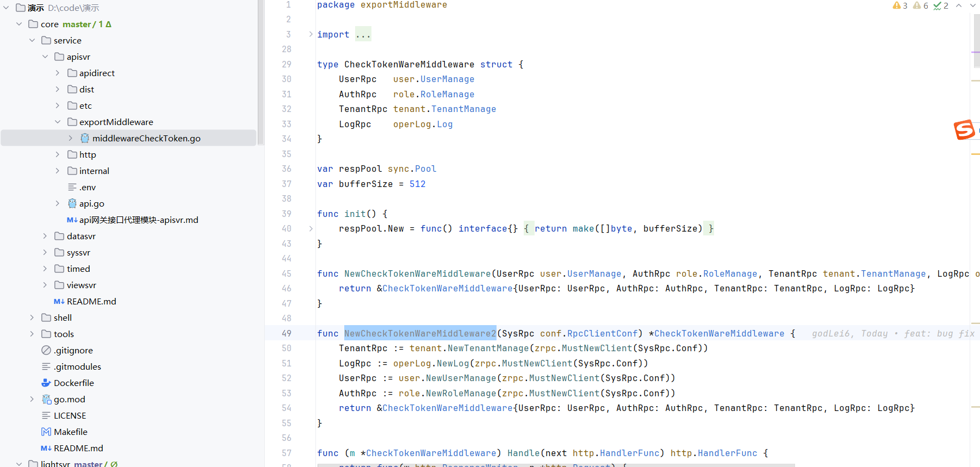Open the README.md file under service
980x467 pixels.
pos(91,301)
